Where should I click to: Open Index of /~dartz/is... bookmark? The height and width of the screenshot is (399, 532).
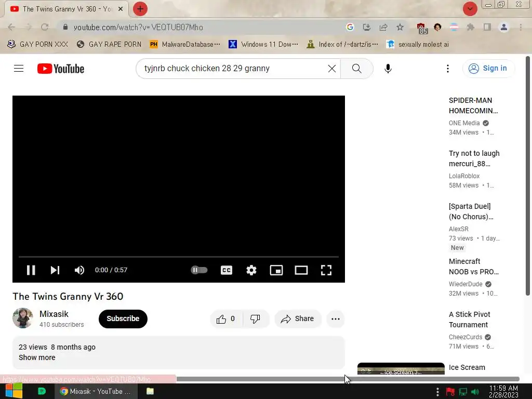pos(342,44)
